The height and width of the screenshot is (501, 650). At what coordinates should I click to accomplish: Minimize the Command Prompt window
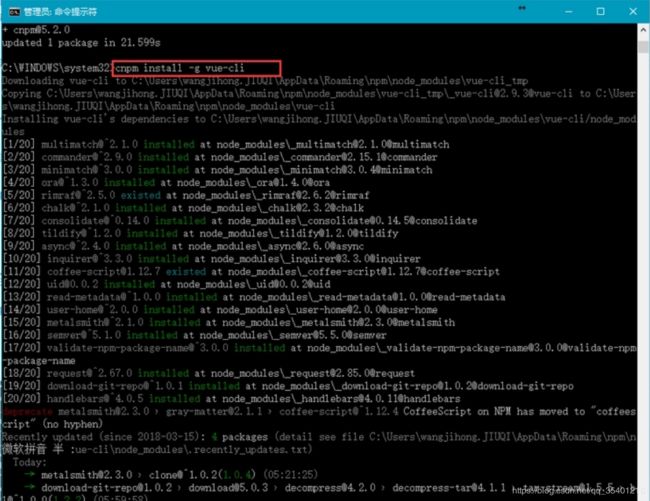(x=569, y=12)
